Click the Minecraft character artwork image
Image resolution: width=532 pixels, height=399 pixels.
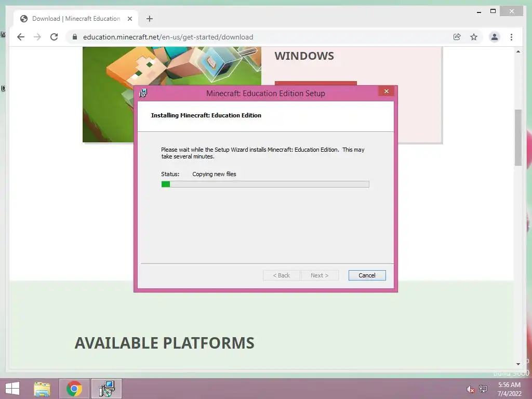pyautogui.click(x=171, y=95)
